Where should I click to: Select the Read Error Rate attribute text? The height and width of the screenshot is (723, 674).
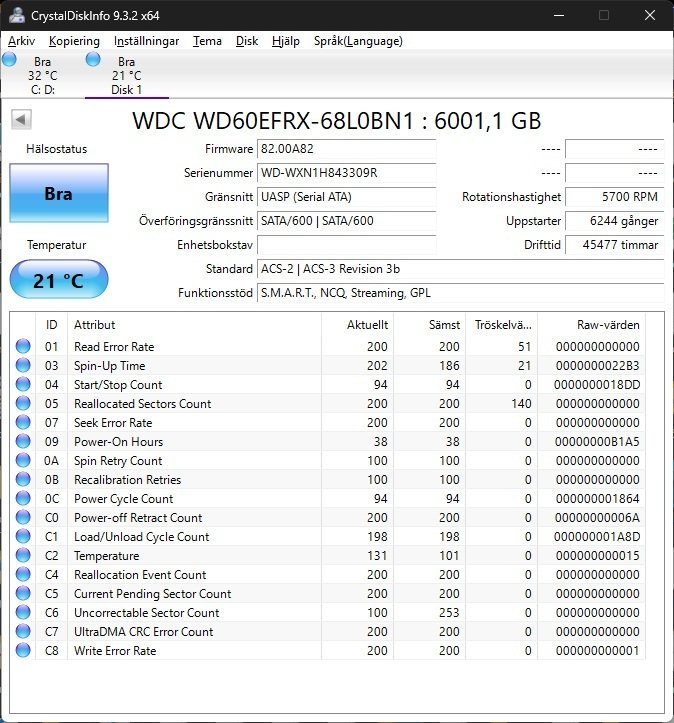pyautogui.click(x=114, y=347)
